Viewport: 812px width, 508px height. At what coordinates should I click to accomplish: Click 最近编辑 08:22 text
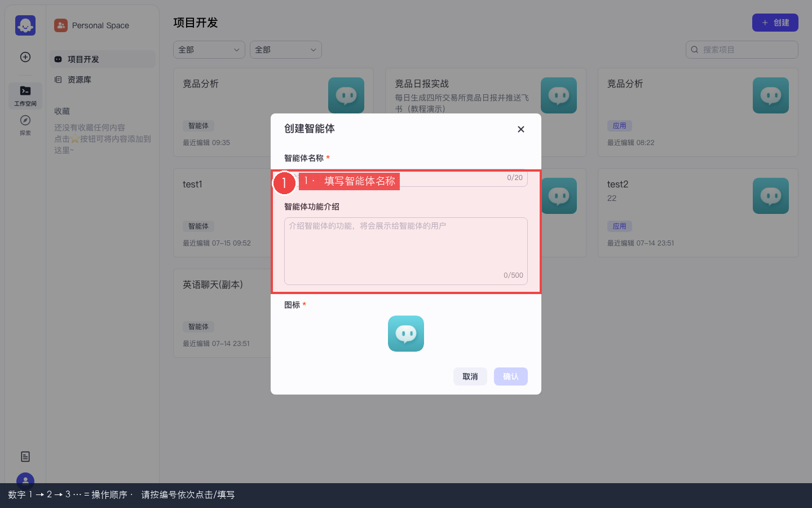(631, 143)
